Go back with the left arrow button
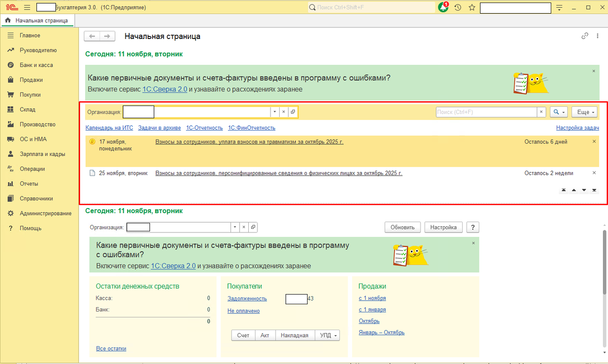Viewport: 608px width, 364px height. click(x=92, y=36)
